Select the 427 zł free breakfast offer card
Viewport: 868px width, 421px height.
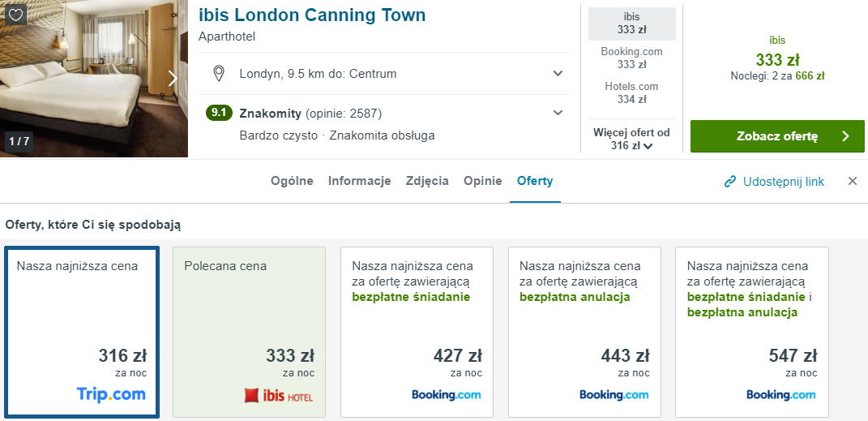point(417,333)
